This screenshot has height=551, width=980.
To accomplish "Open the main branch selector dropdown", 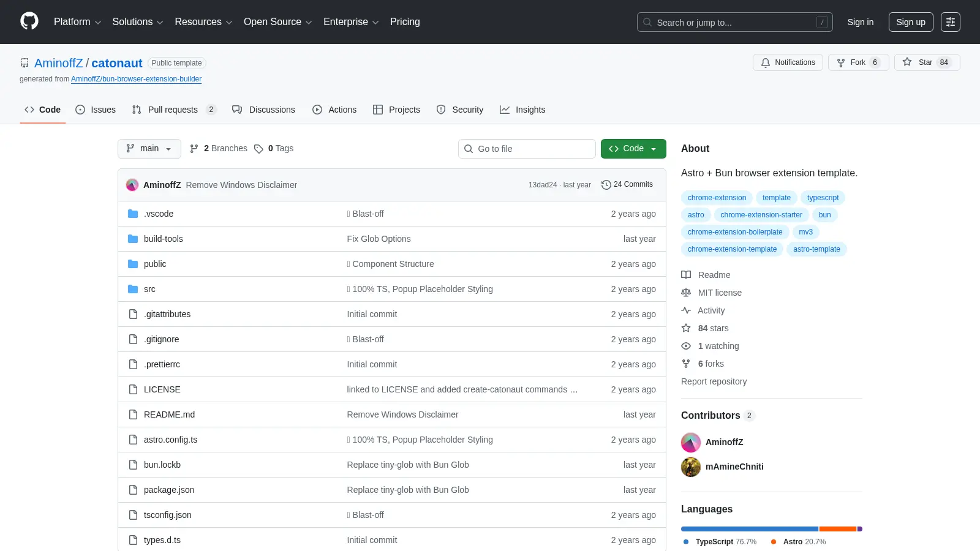I will tap(149, 149).
